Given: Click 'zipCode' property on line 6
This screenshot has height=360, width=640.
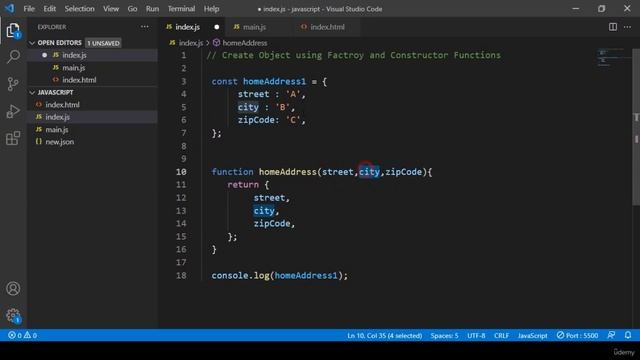Looking at the screenshot, I should (x=256, y=120).
